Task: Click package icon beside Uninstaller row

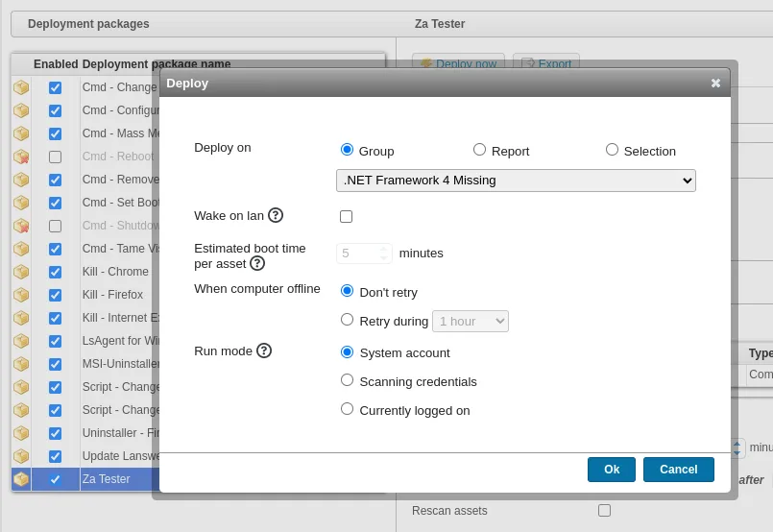Action: tap(21, 433)
